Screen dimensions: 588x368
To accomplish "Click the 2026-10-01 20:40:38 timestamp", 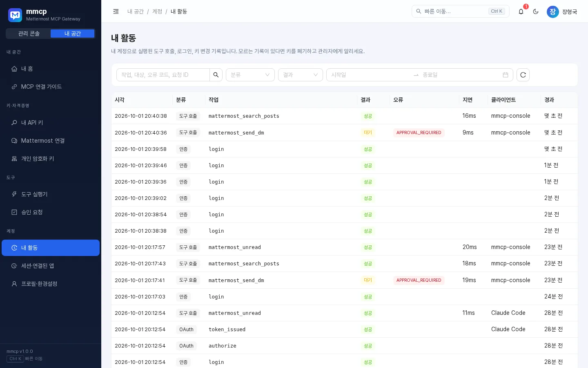I will 141,116.
